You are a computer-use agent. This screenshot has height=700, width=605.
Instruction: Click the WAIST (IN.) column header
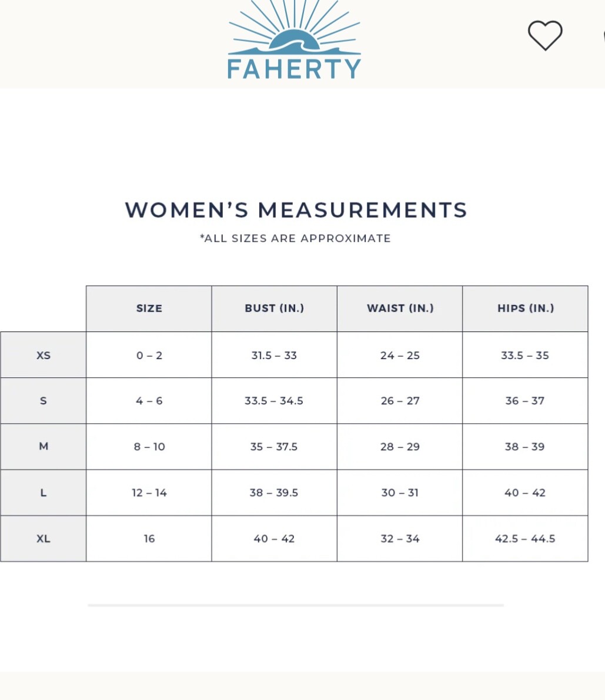coord(400,309)
